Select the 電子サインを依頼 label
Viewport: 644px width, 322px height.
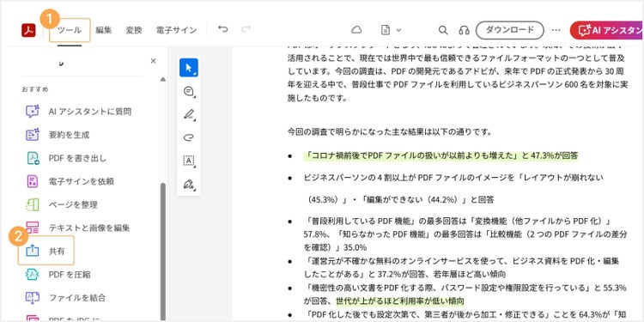click(x=82, y=181)
